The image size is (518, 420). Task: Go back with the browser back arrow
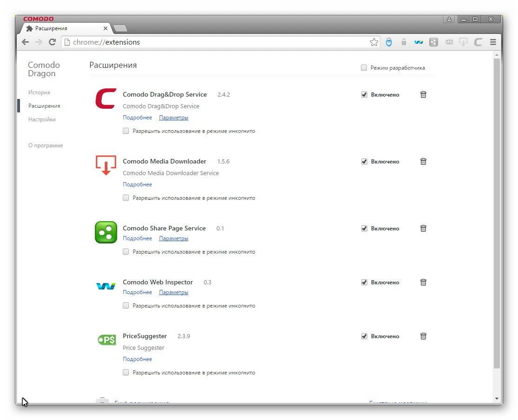(25, 42)
